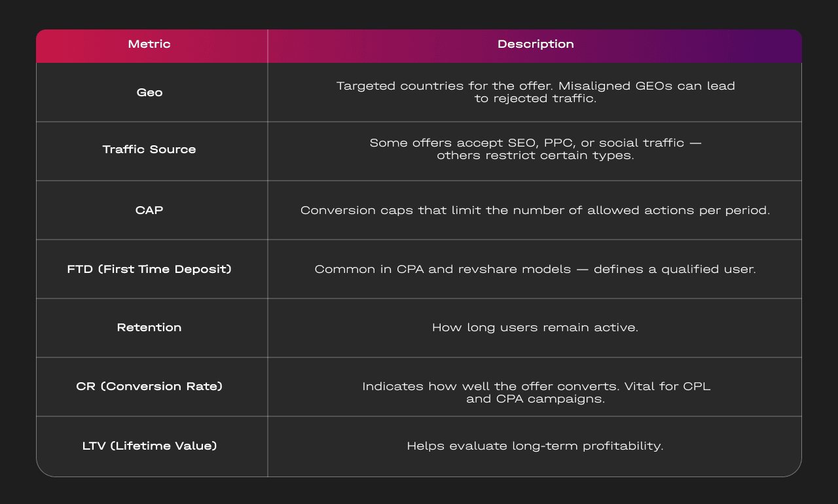Click 'Helps evaluate long-term profitability' text
The width and height of the screenshot is (838, 504).
click(x=535, y=446)
